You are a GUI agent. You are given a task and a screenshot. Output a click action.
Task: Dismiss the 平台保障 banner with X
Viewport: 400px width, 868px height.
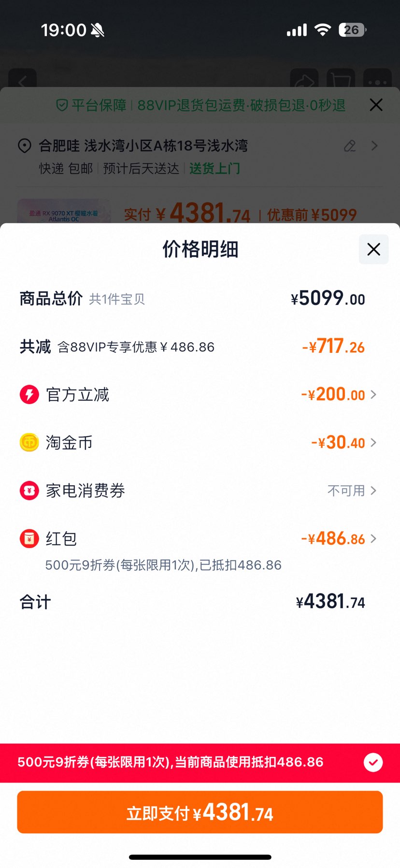click(376, 105)
